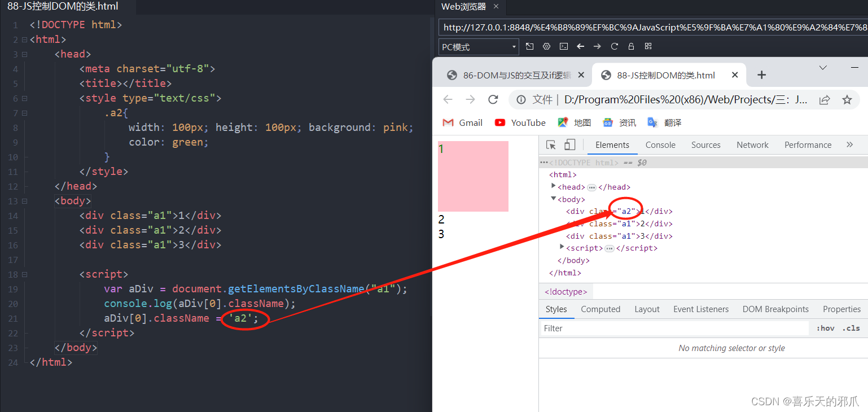Fold the html block at line 2

(x=24, y=40)
